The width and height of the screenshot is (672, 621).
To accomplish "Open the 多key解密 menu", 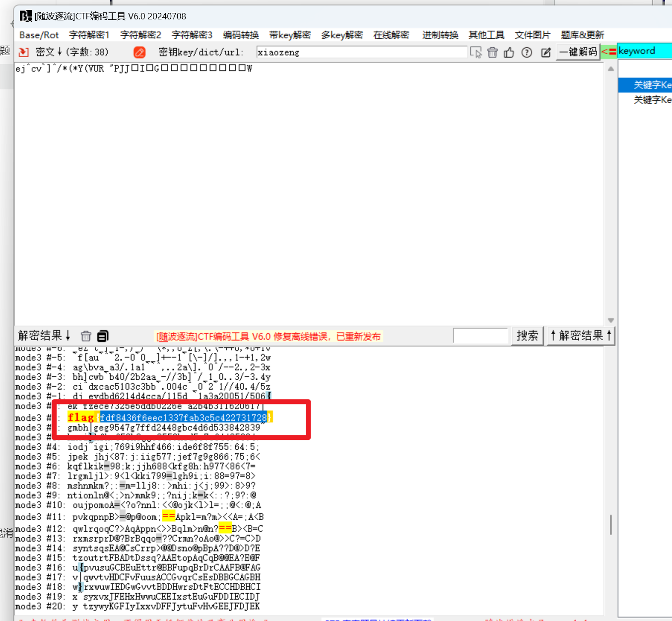I will 342,35.
